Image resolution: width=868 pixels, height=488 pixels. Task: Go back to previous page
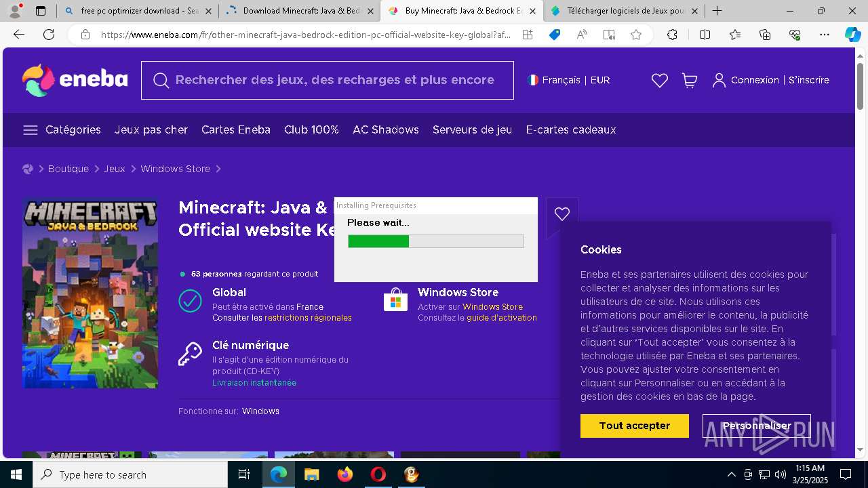tap(19, 35)
